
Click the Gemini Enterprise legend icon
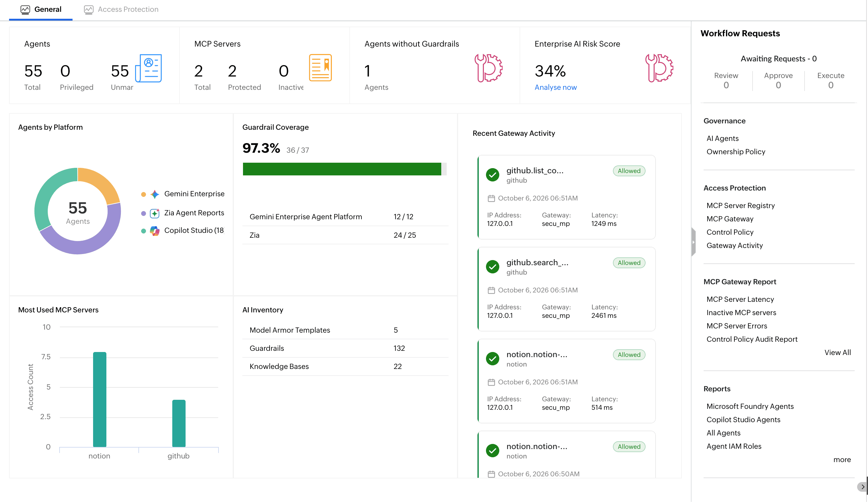[155, 194]
